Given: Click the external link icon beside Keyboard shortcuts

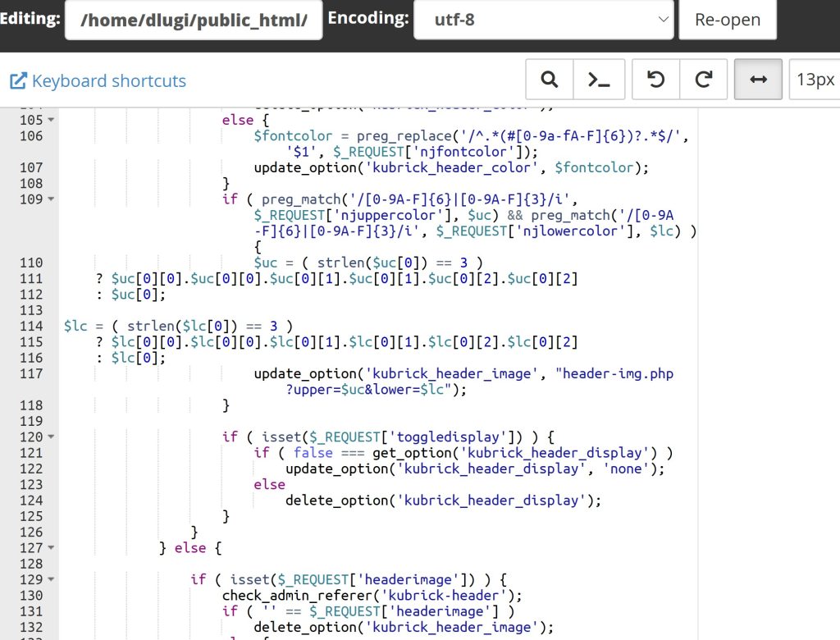Looking at the screenshot, I should [x=18, y=81].
